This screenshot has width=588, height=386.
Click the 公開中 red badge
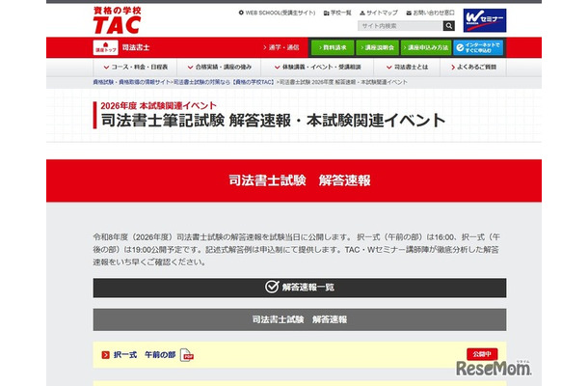(x=482, y=354)
